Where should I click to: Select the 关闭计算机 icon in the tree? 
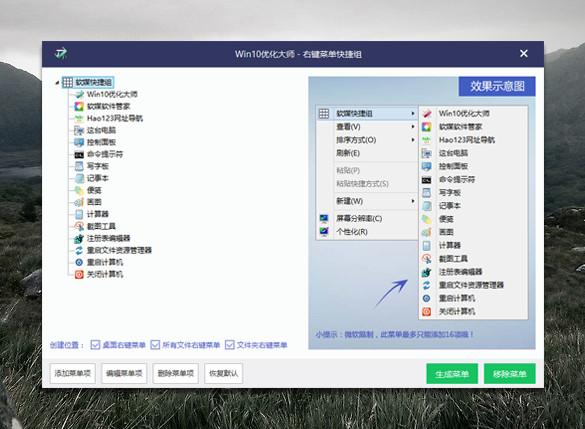pyautogui.click(x=79, y=274)
